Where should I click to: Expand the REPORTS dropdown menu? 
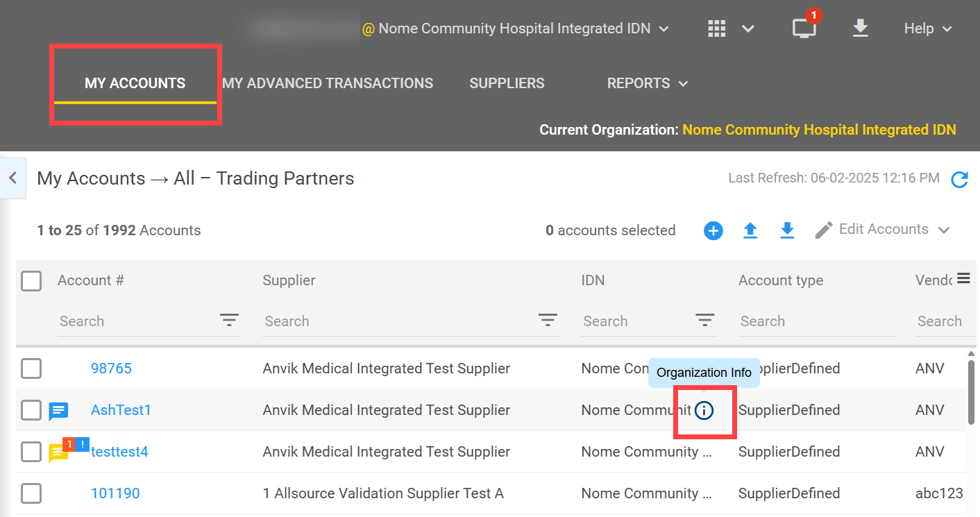coord(647,83)
